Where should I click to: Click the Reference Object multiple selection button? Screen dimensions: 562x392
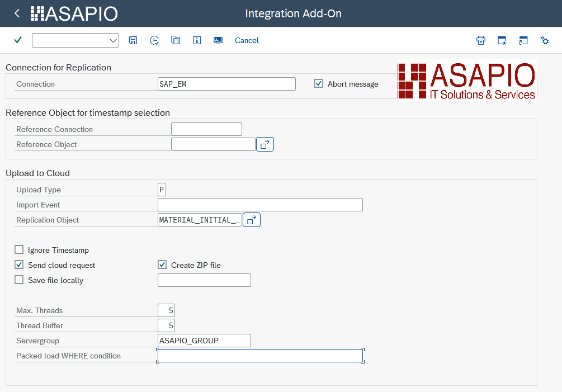coord(265,144)
